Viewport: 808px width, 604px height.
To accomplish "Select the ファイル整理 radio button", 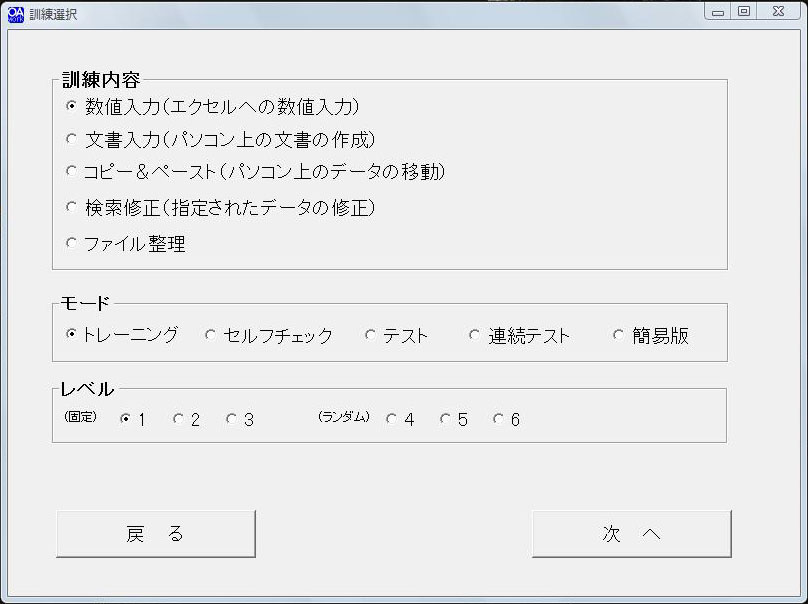I will point(125,244).
